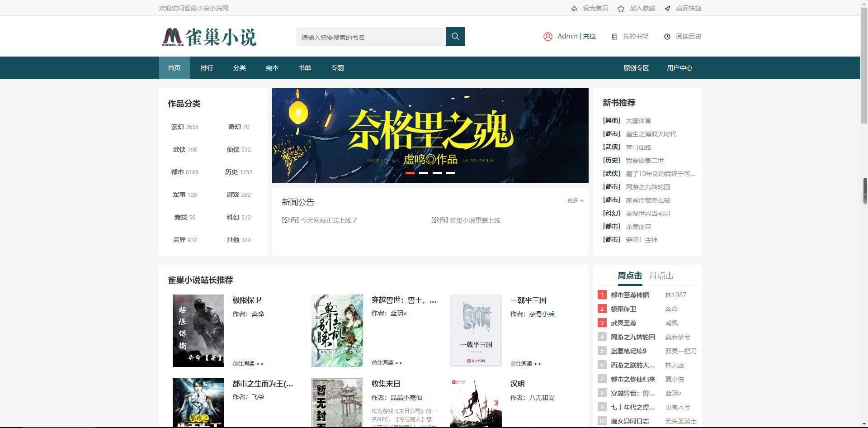The image size is (868, 428).
Task: Click the star icon for 加入收藏
Action: 621,9
